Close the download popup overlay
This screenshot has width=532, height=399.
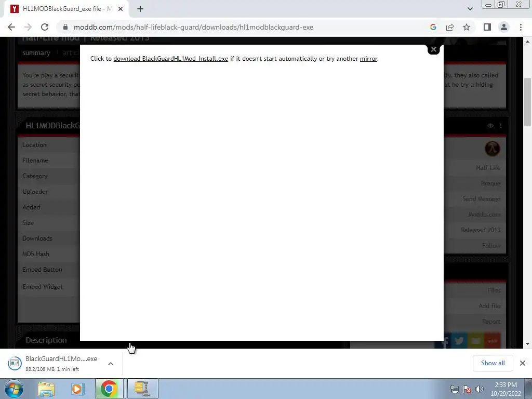coord(434,49)
